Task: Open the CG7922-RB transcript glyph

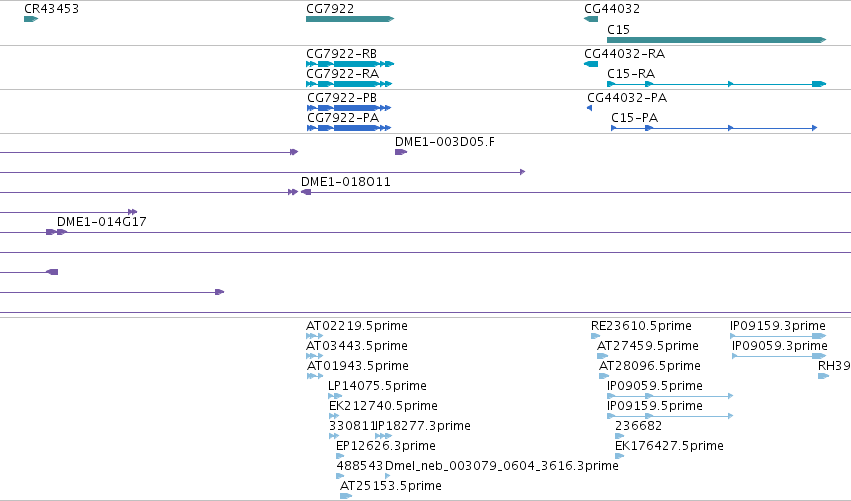Action: [350, 64]
